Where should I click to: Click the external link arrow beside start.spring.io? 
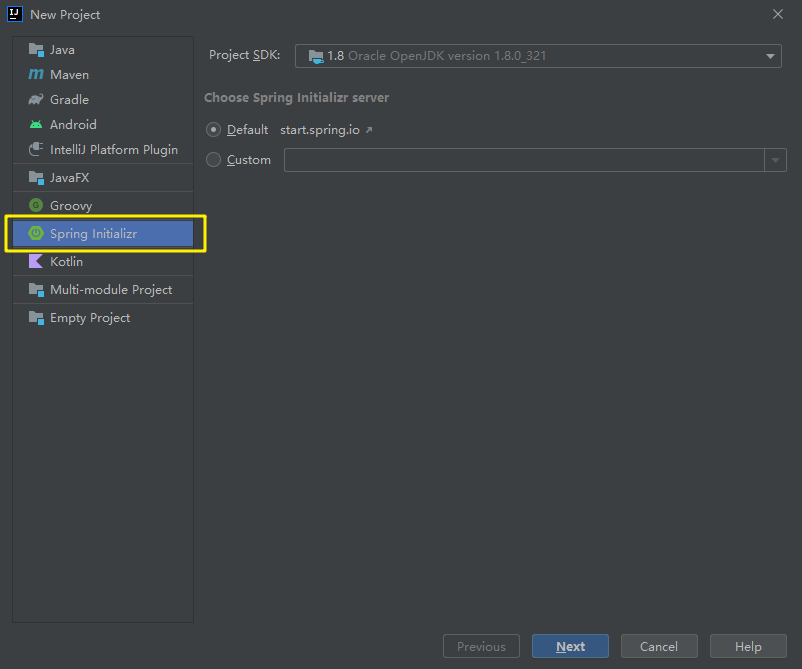click(x=369, y=130)
